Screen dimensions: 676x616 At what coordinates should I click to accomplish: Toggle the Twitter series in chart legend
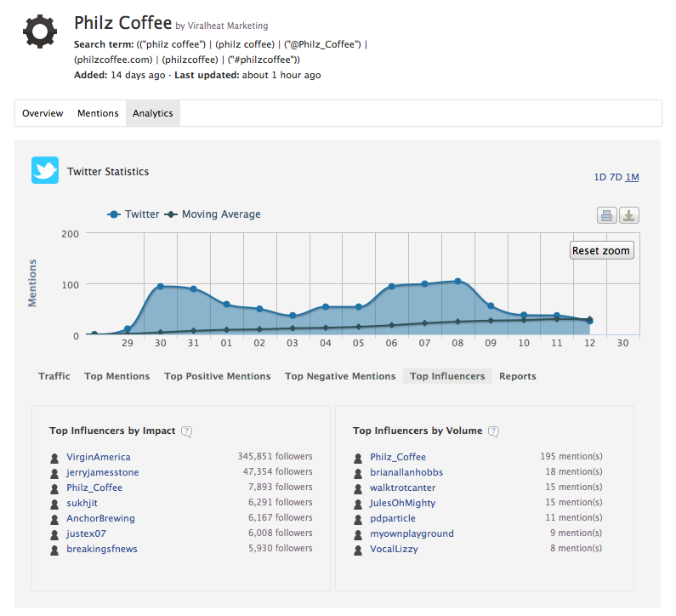coord(133,214)
